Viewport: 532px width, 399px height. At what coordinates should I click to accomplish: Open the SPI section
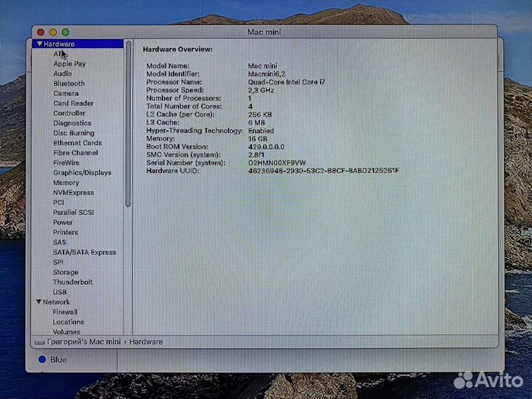[58, 262]
